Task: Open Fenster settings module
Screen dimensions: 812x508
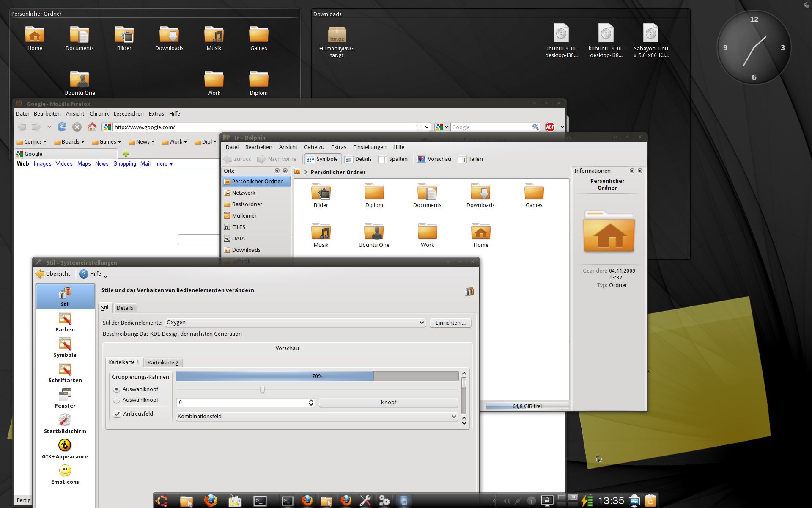Action: [65, 398]
